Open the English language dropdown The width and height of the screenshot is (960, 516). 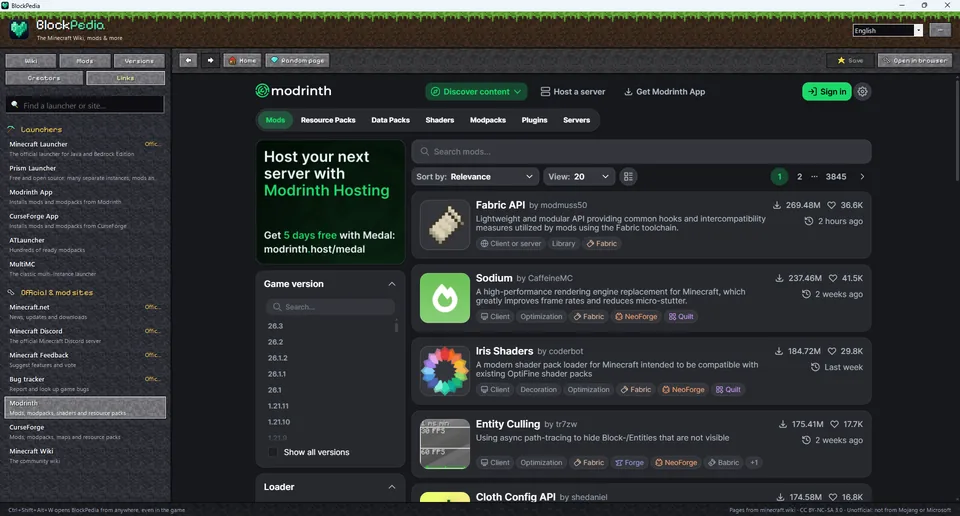pyautogui.click(x=887, y=30)
